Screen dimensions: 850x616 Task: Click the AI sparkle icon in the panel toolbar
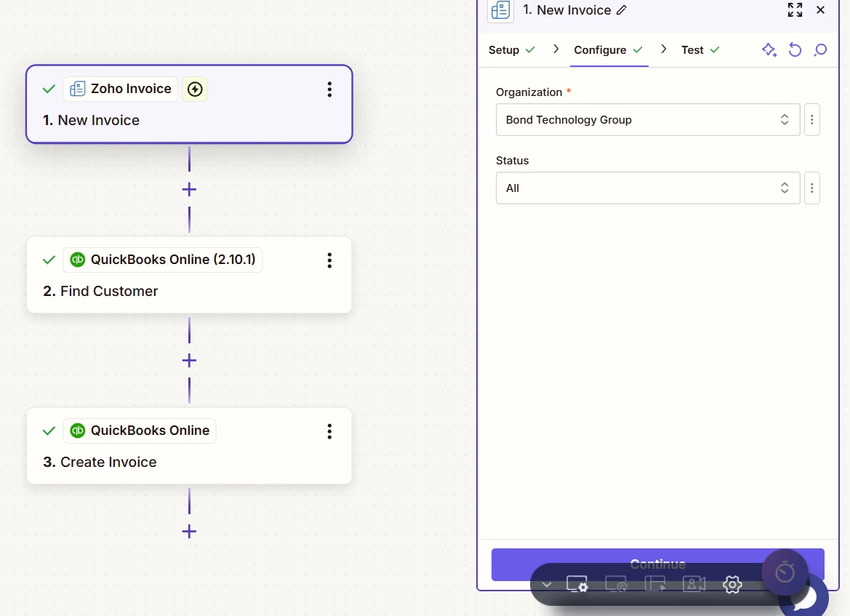point(769,50)
